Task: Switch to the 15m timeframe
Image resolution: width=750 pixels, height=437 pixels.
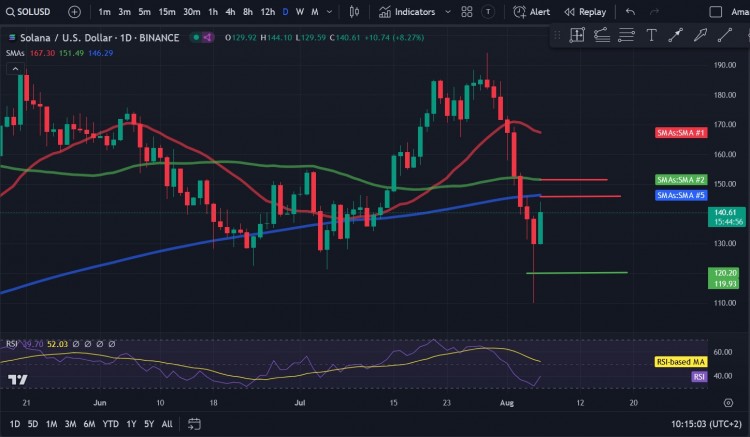Action: click(x=167, y=12)
